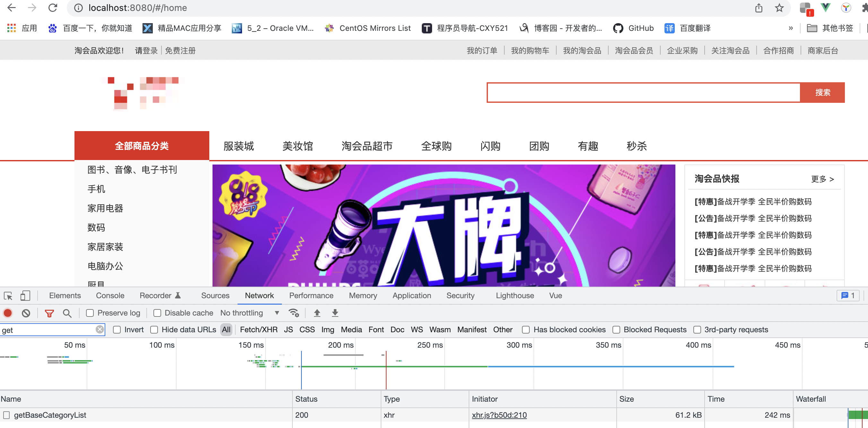Click the Import HAR upload arrow
The height and width of the screenshot is (428, 868).
click(317, 313)
